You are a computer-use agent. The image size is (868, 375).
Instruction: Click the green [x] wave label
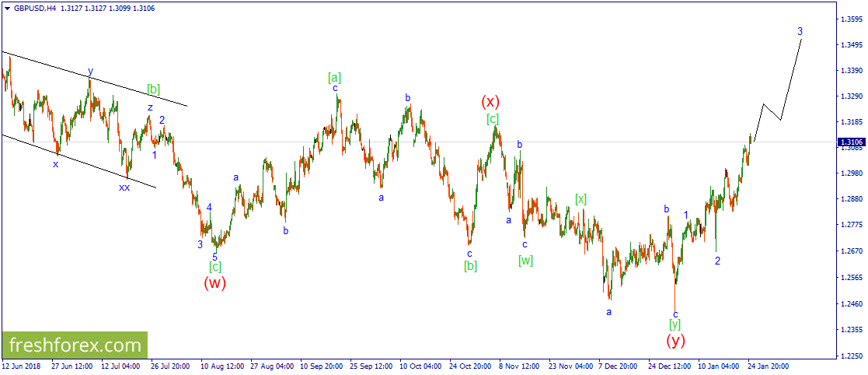[580, 198]
